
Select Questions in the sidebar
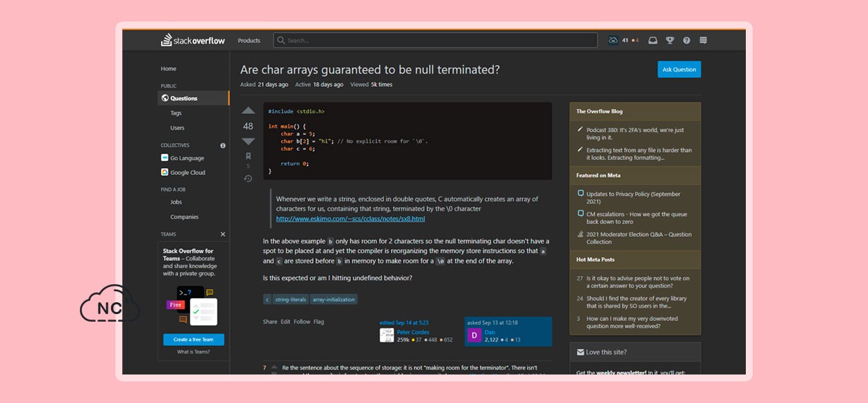[x=194, y=98]
